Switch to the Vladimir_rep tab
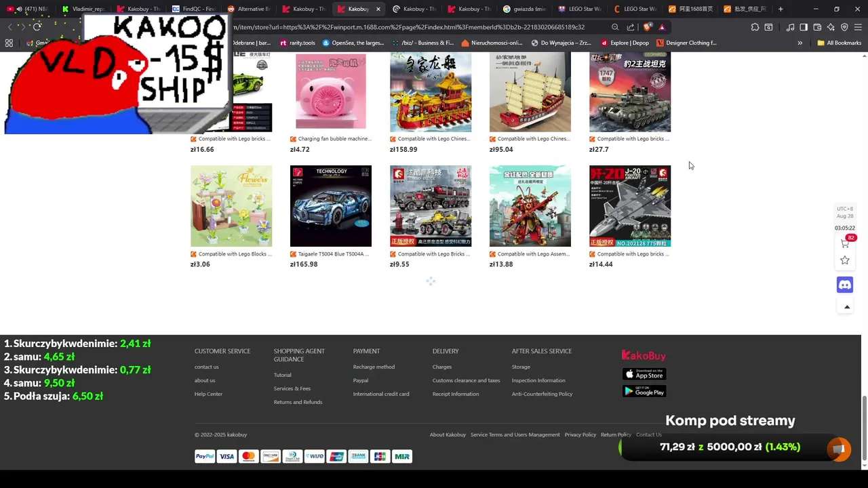 83,9
